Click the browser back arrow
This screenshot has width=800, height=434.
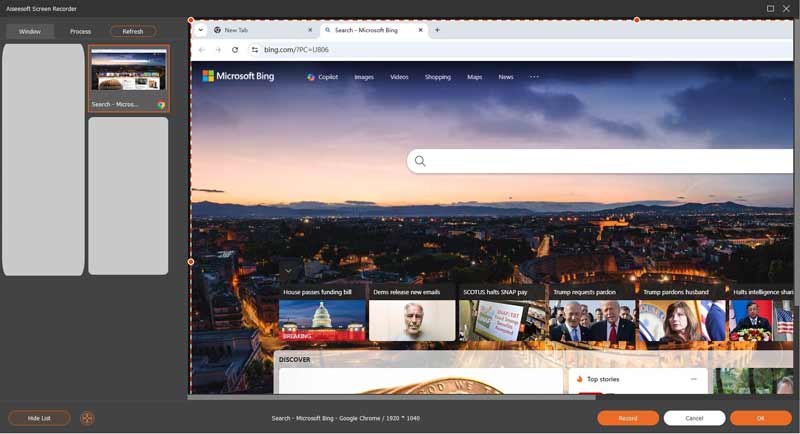[x=202, y=49]
